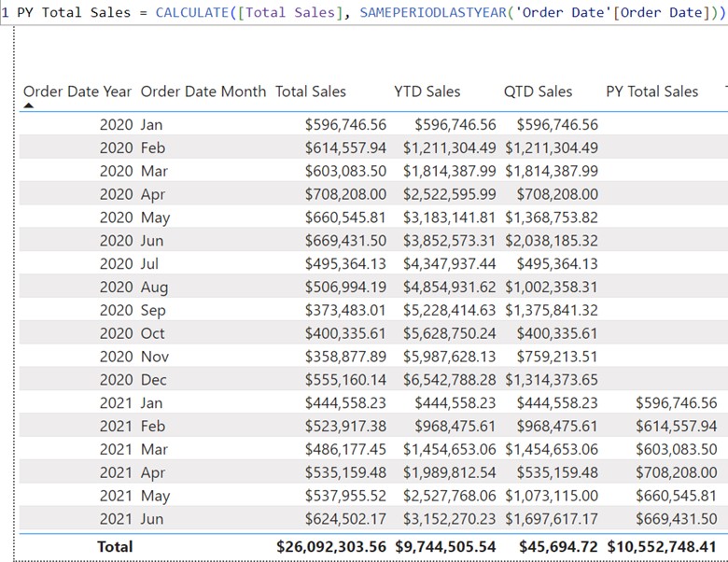728x562 pixels.
Task: Click the 2020 Apr month cell
Action: click(152, 194)
